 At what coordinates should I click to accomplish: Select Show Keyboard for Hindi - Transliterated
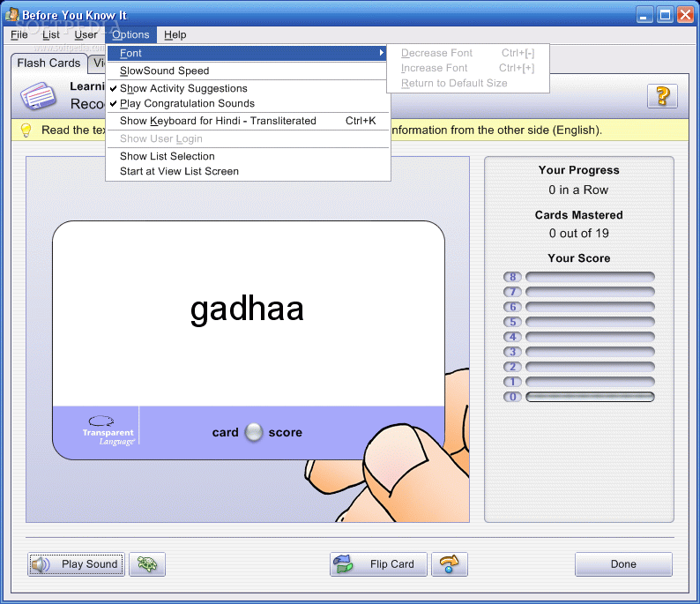tap(248, 121)
